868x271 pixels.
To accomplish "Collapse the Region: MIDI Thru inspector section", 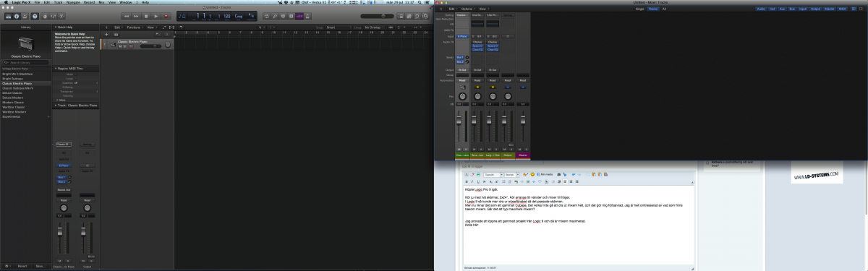I will 56,69.
